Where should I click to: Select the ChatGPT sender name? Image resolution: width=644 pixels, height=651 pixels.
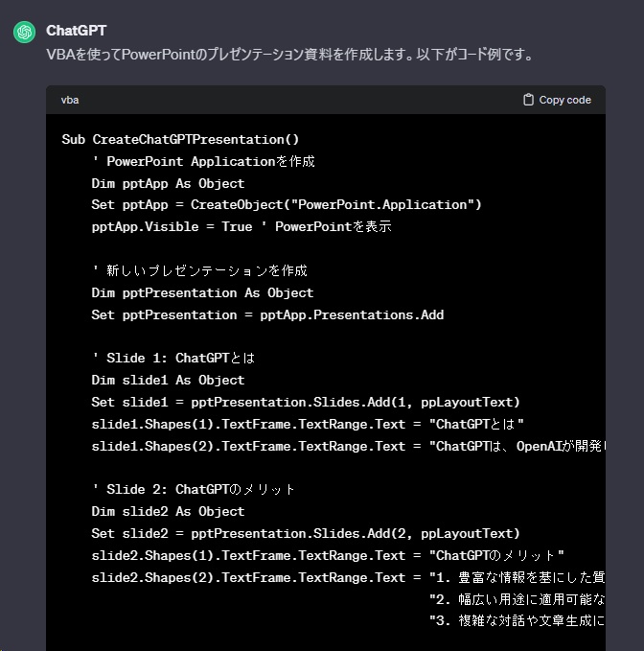[76, 31]
